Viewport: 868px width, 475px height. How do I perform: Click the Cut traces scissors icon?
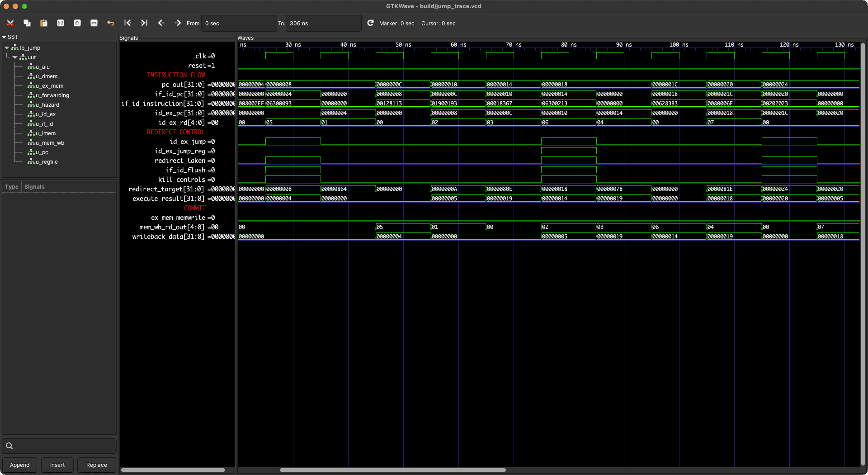pyautogui.click(x=10, y=23)
